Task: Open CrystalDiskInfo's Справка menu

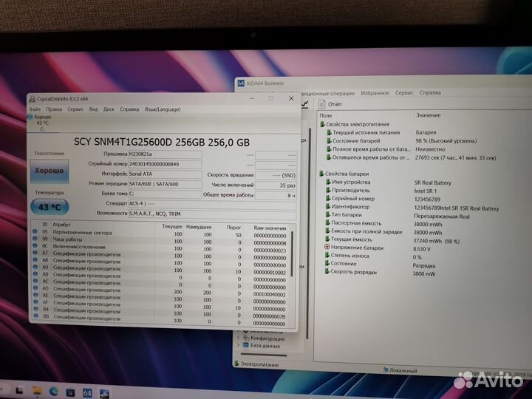Action: (x=129, y=109)
